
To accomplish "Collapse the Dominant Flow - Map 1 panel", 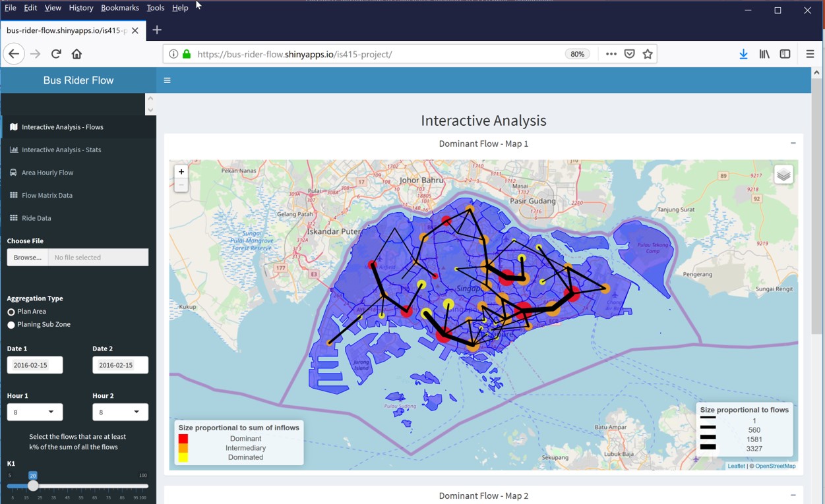I will [793, 143].
